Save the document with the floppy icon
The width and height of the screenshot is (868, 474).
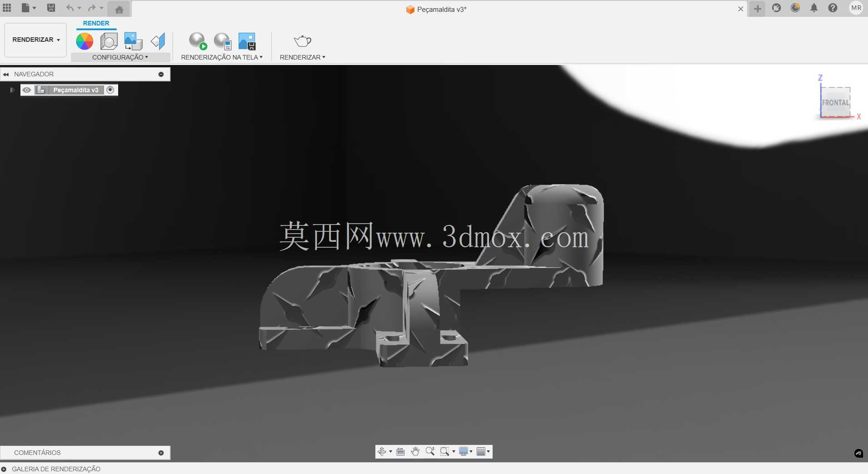click(51, 8)
